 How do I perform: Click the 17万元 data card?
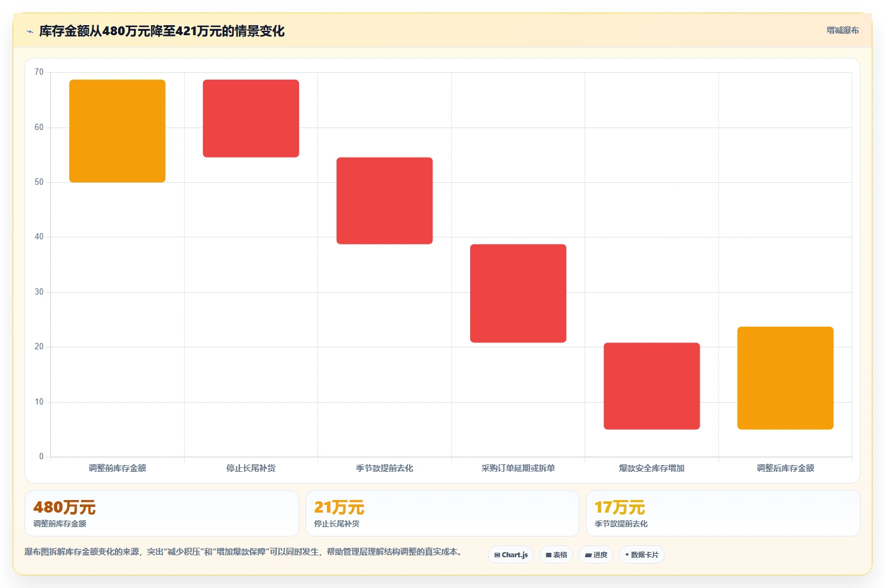coord(723,513)
